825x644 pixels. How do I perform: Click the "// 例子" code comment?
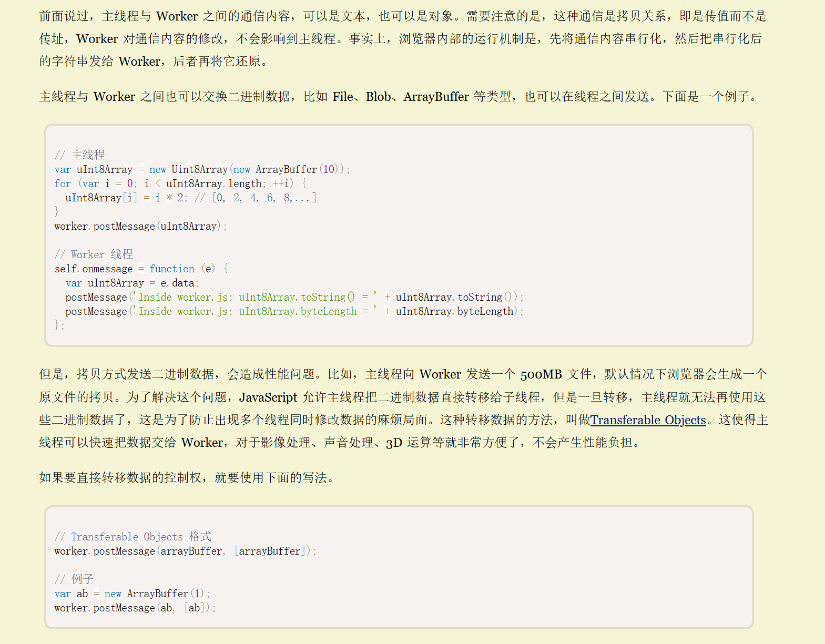pyautogui.click(x=74, y=579)
